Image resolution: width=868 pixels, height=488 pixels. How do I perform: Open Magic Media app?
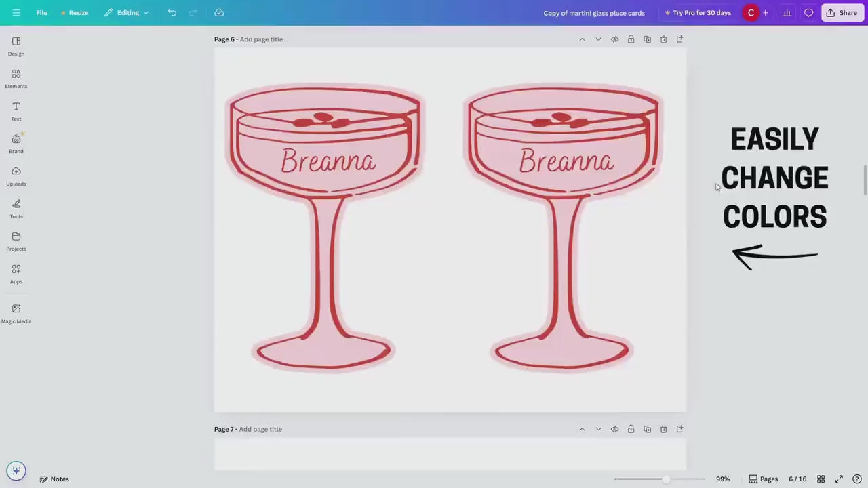(x=16, y=313)
